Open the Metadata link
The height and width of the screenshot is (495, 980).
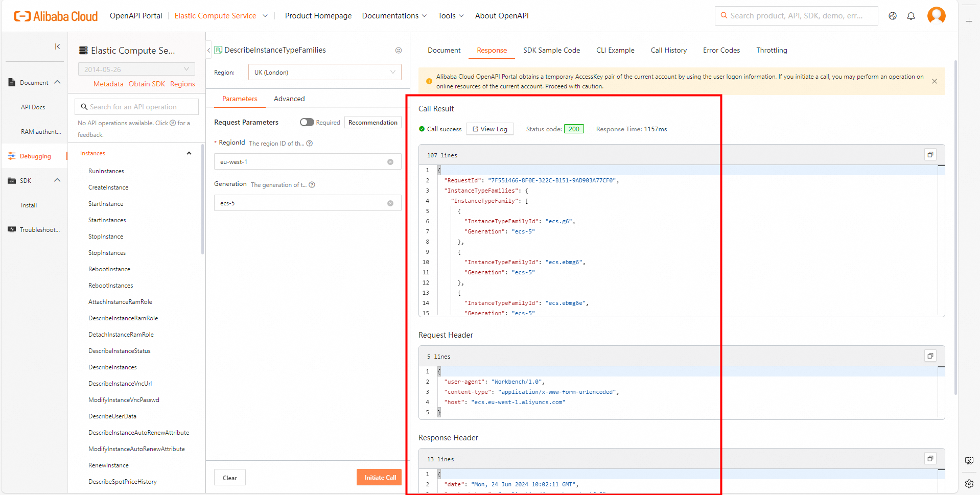click(108, 84)
